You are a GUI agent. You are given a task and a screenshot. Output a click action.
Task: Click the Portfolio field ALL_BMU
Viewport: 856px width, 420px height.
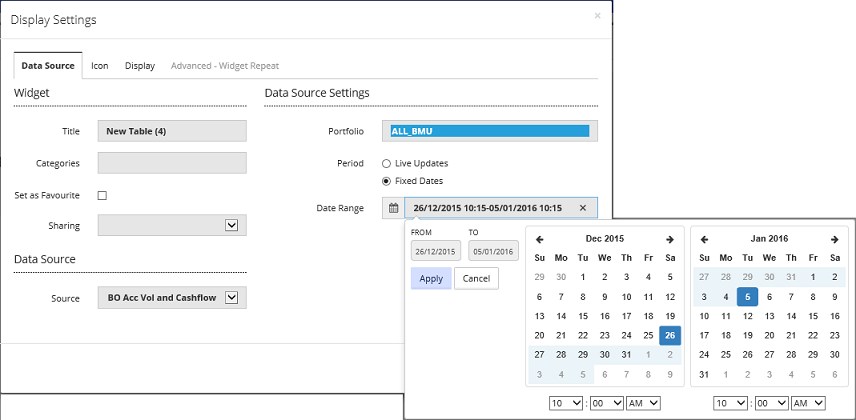[490, 131]
